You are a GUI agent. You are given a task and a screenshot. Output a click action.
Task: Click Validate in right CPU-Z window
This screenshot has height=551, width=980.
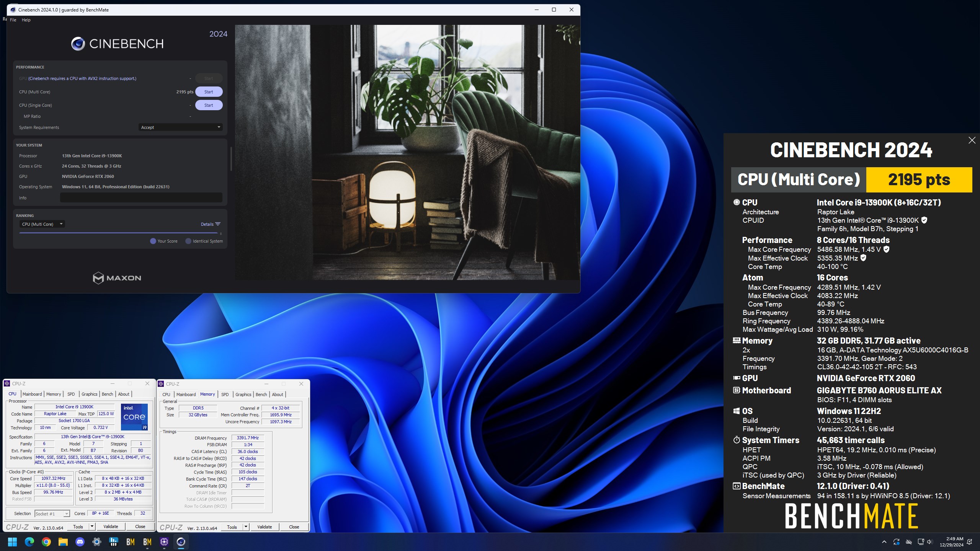[265, 527]
